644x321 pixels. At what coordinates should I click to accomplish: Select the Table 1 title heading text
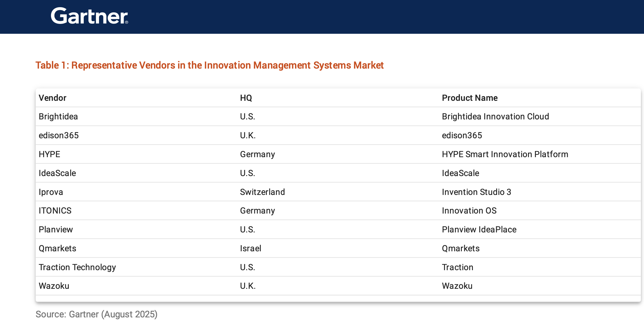209,65
